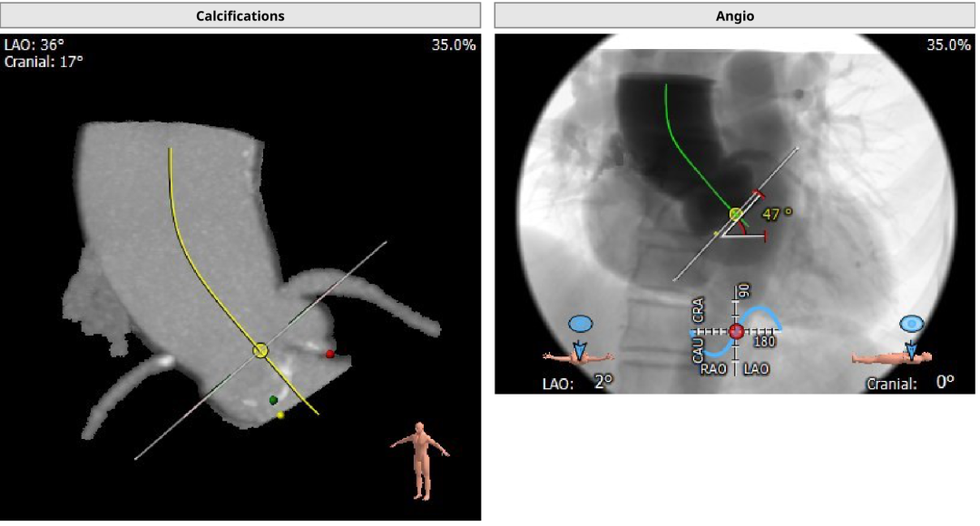Click the CAU label on angle crosshair
Viewport: 980px width, 526px height.
[698, 351]
